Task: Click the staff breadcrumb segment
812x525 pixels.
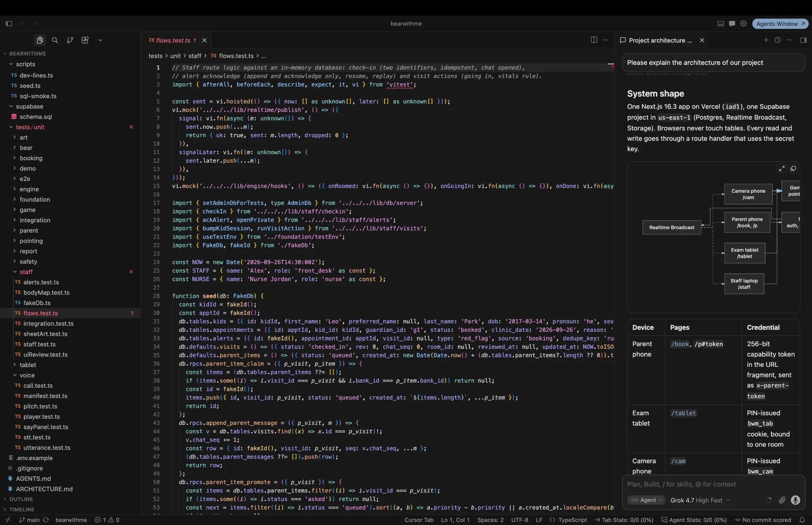Action: tap(194, 56)
